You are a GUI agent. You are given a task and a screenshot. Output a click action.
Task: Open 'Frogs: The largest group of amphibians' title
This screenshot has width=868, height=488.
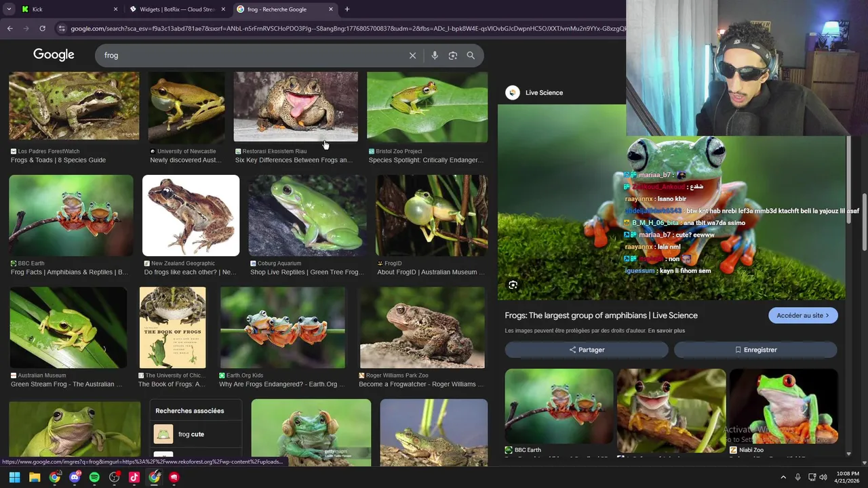[x=601, y=315]
